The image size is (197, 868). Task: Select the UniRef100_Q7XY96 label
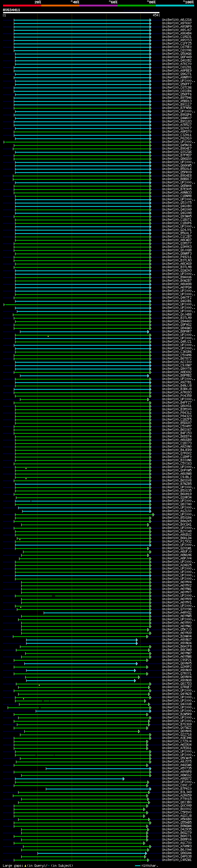pyautogui.click(x=177, y=609)
